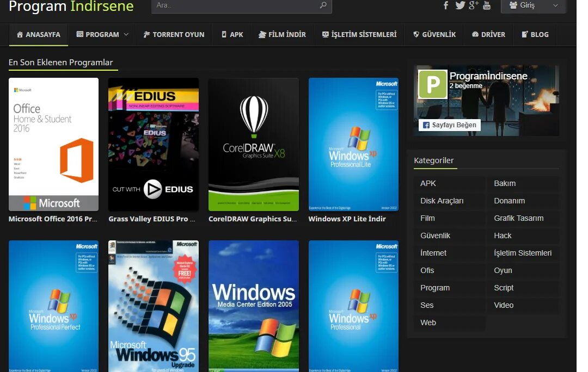Open the Microsoft Office 2016 cover image
Screen dimensions: 588x372
click(53, 144)
